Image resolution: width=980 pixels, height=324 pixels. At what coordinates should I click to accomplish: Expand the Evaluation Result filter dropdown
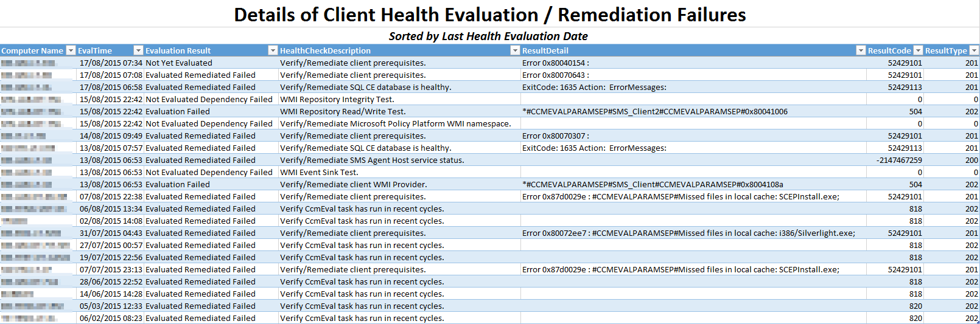[x=273, y=50]
